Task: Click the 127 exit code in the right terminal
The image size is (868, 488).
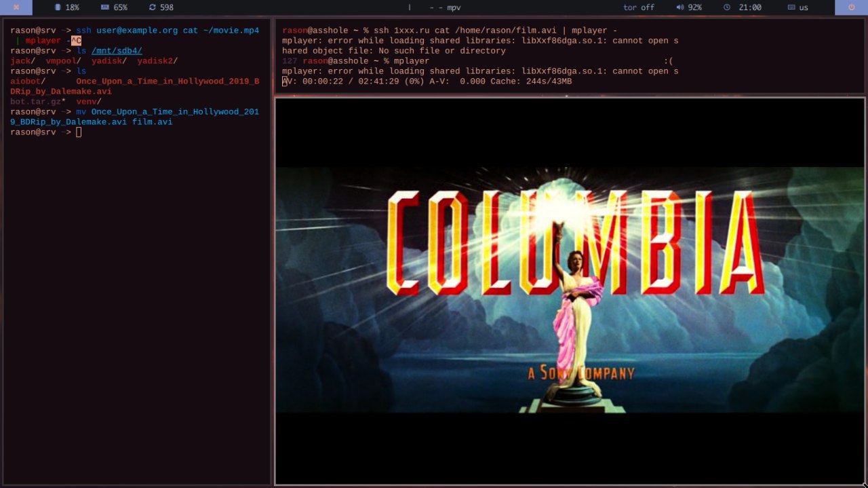Action: (x=290, y=61)
